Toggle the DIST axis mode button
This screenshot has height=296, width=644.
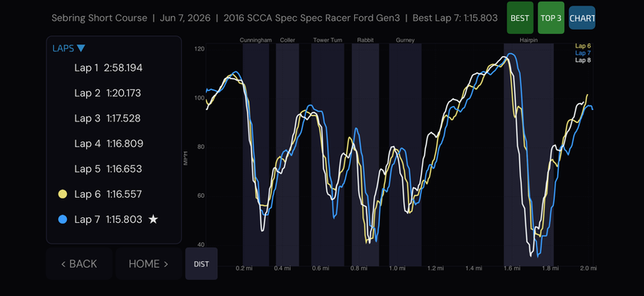coord(201,264)
